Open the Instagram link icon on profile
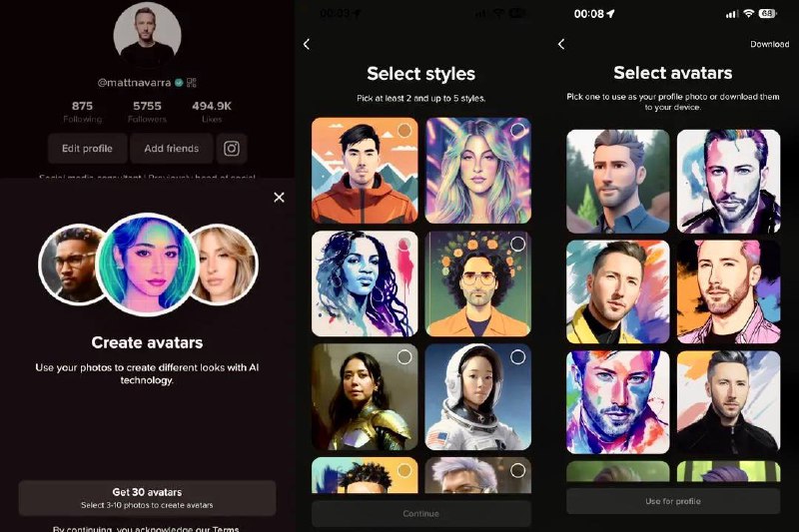This screenshot has width=799, height=532. tap(232, 149)
